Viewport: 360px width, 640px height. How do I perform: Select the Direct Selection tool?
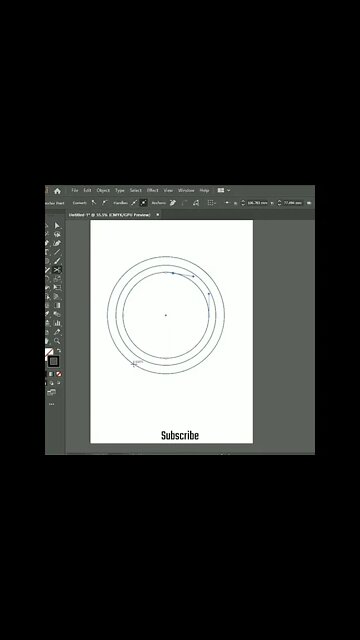click(x=57, y=226)
